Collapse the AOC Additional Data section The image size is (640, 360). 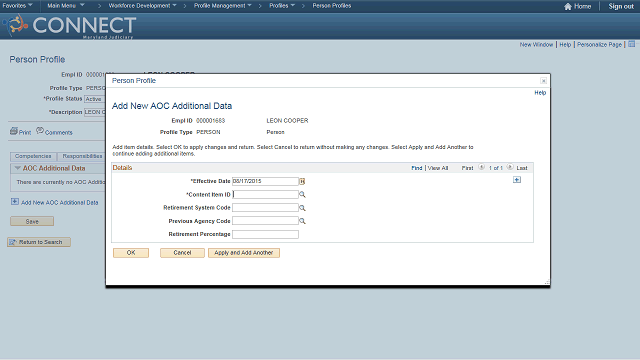[18, 168]
